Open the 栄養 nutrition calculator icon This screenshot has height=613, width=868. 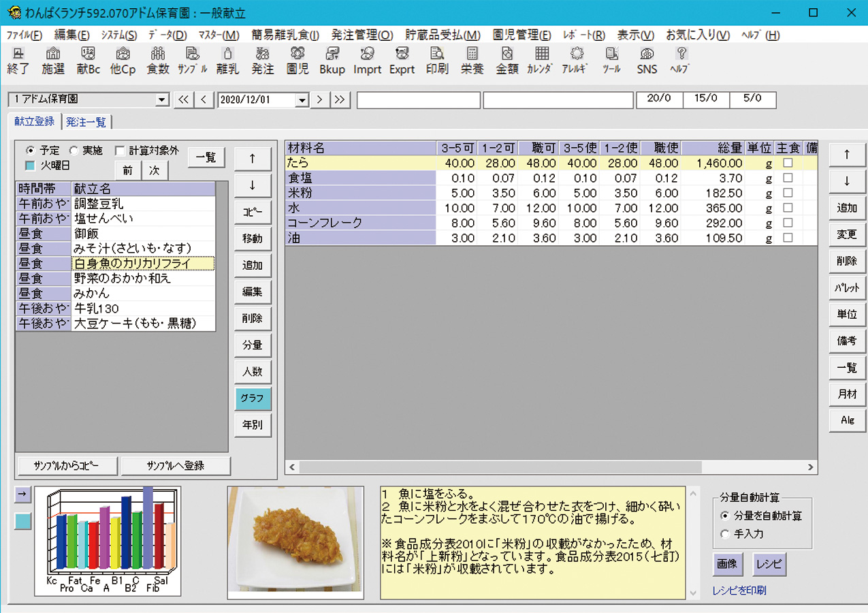(472, 60)
